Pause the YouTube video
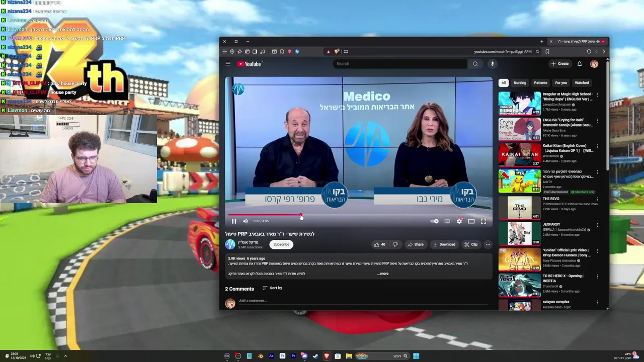The height and width of the screenshot is (362, 644). click(x=234, y=221)
